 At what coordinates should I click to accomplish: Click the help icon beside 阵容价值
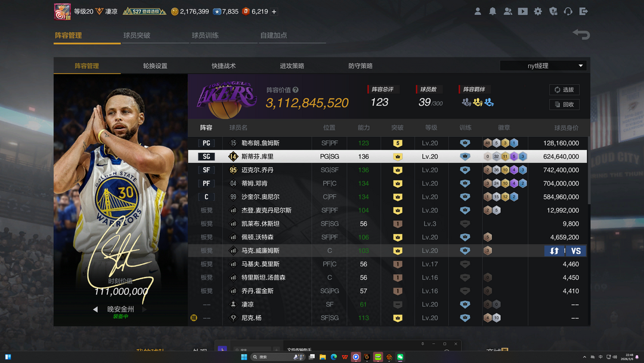pos(296,90)
